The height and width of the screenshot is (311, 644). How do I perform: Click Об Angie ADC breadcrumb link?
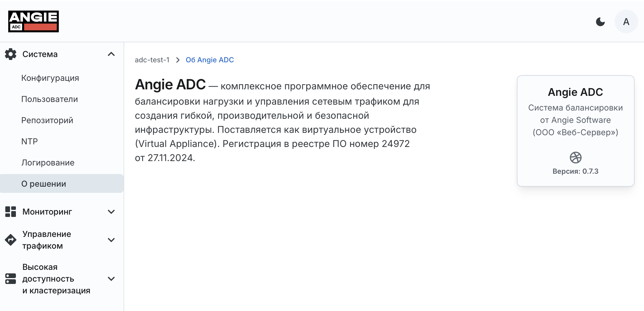210,60
